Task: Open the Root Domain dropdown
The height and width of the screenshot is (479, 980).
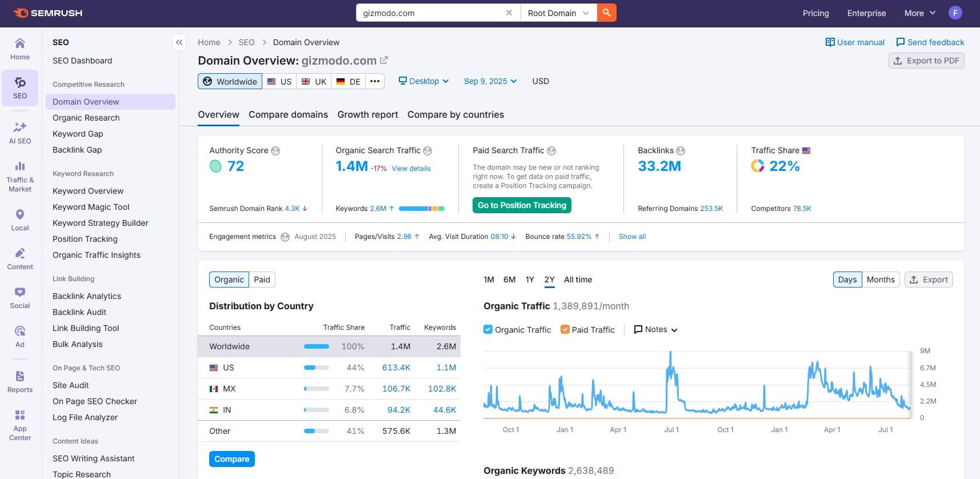Action: point(558,13)
